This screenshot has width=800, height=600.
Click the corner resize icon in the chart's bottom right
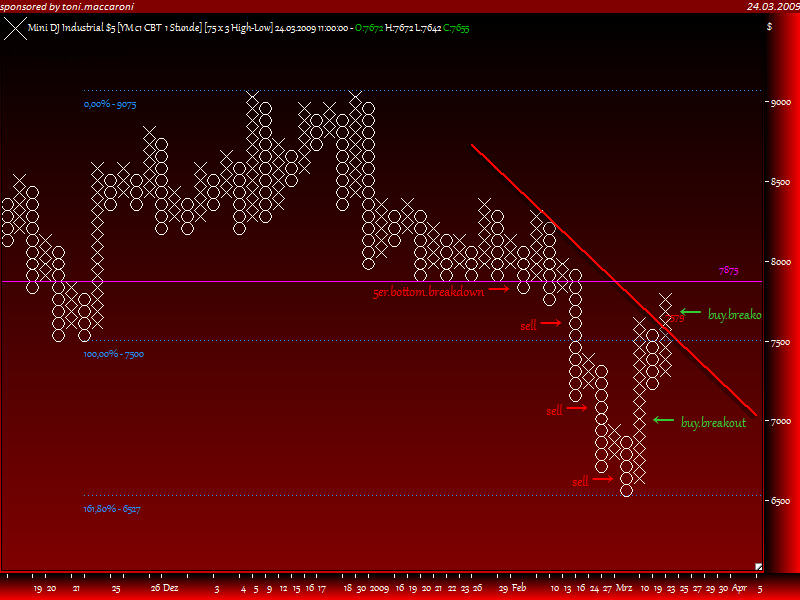coord(758,566)
